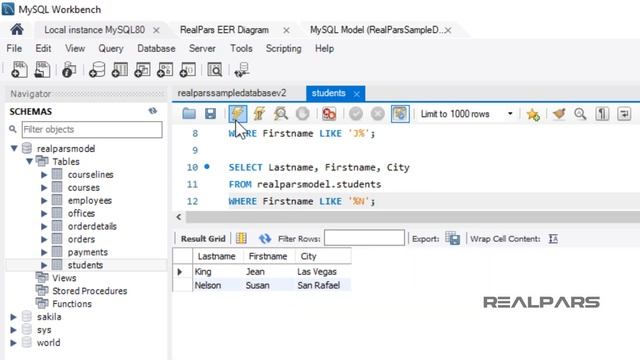Viewport: 640px width, 360px height.
Task: Sort by the City column header
Action: (x=323, y=256)
